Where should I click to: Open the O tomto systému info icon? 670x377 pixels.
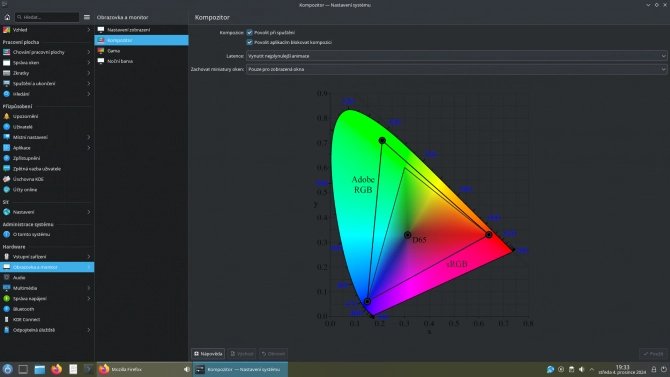[6, 234]
